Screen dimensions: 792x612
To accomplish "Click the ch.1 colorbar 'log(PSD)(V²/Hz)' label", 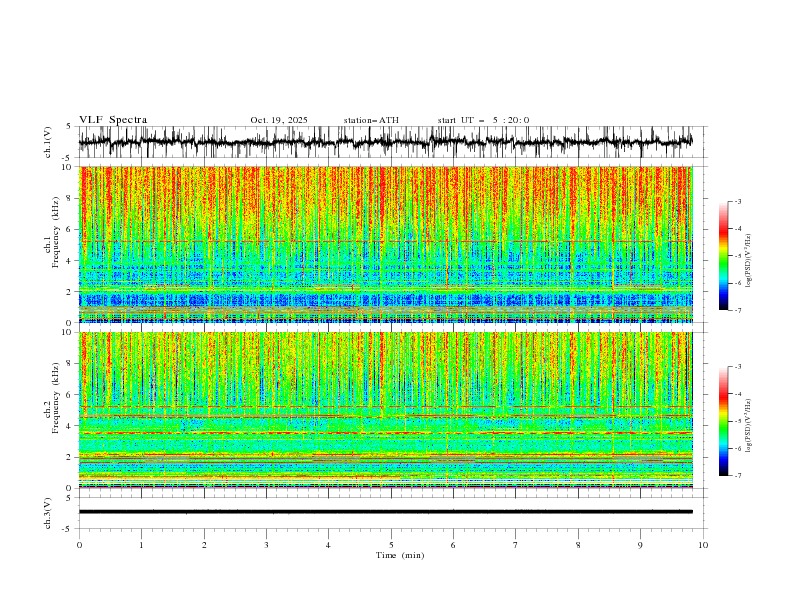I will (x=748, y=261).
